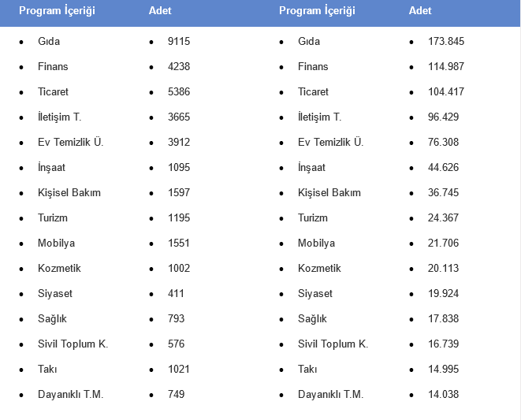This screenshot has width=521, height=420.
Task: Select the Takı count 14.995
Action: 444,369
